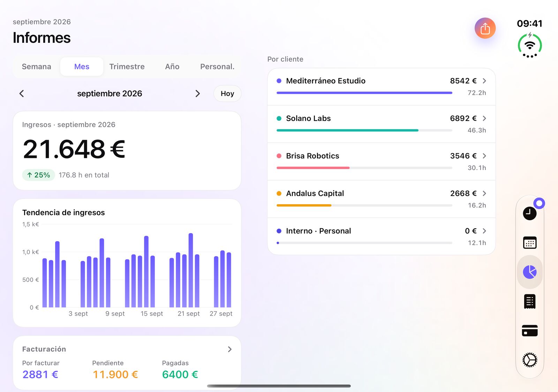558x392 pixels.
Task: Open the settings gear icon
Action: pos(529,360)
